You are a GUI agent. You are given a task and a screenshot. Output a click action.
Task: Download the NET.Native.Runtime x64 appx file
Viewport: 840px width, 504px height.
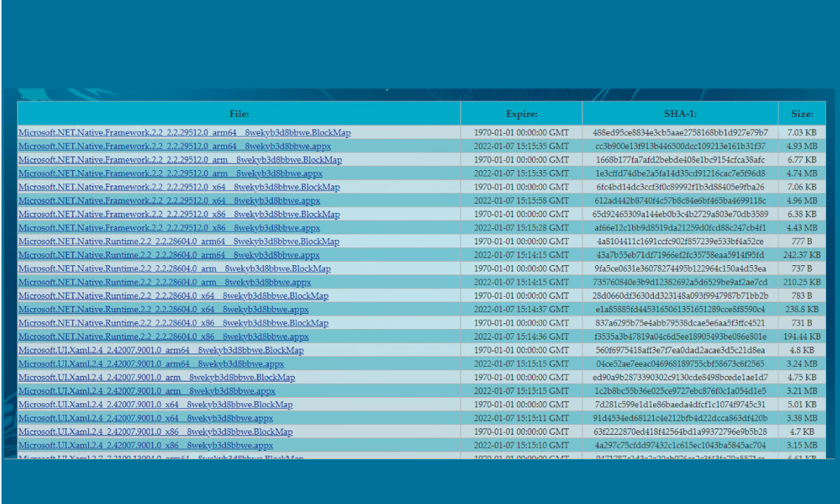tap(164, 309)
